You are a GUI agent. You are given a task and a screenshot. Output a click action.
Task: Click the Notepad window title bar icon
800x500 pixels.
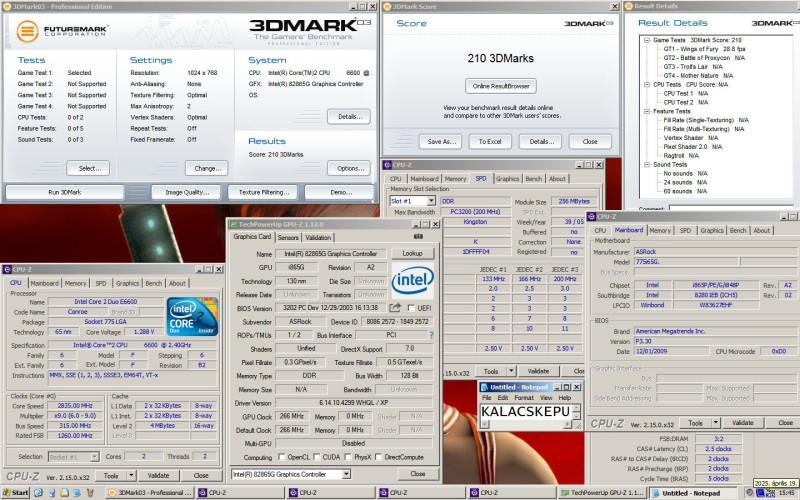(485, 387)
